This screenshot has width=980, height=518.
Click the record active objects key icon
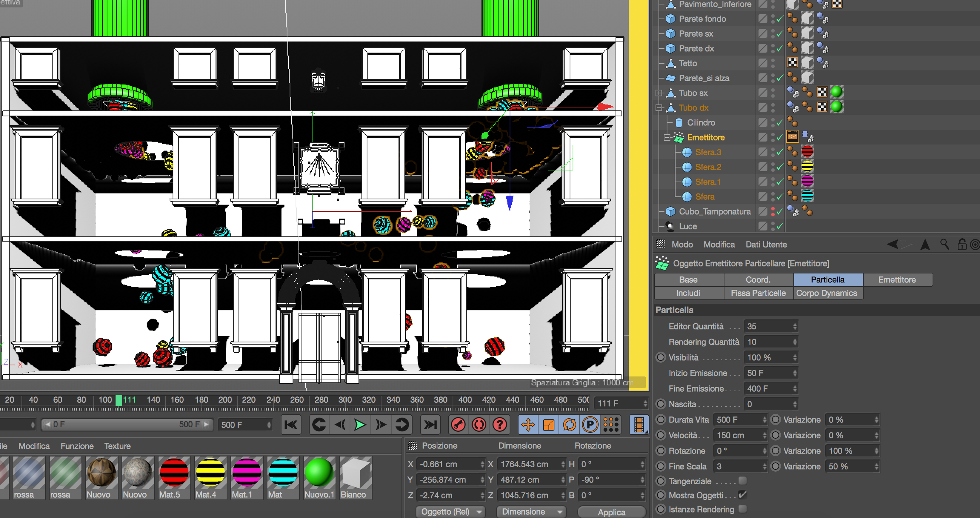(x=459, y=424)
